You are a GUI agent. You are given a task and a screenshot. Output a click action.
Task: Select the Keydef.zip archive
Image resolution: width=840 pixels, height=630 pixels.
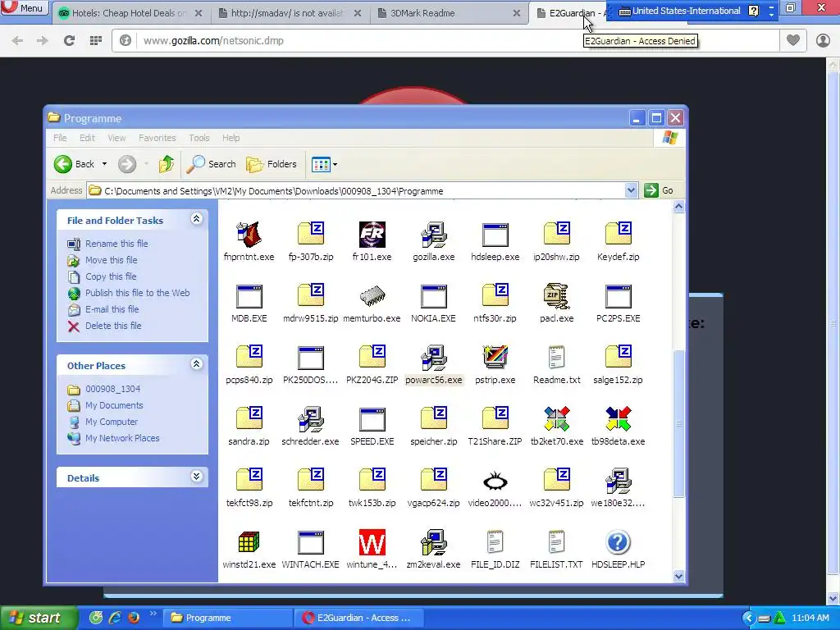coord(619,235)
